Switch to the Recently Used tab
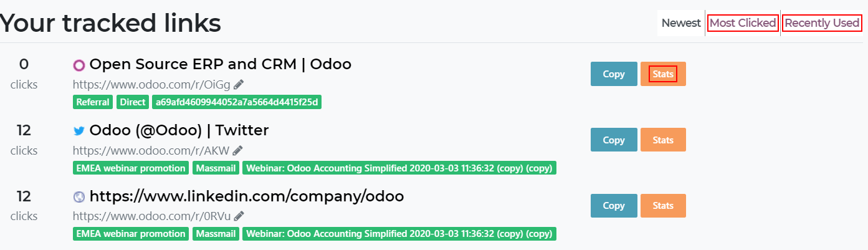Image resolution: width=868 pixels, height=250 pixels. (x=822, y=23)
